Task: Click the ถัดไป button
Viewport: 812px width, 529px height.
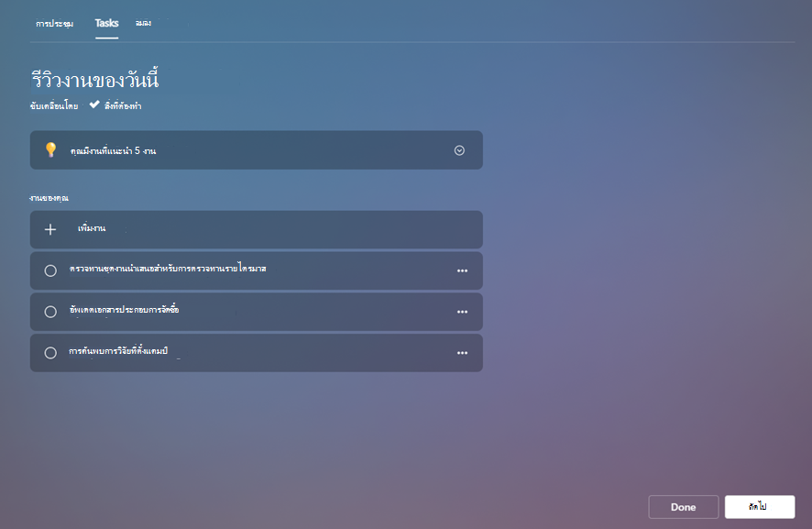Action: pos(760,507)
